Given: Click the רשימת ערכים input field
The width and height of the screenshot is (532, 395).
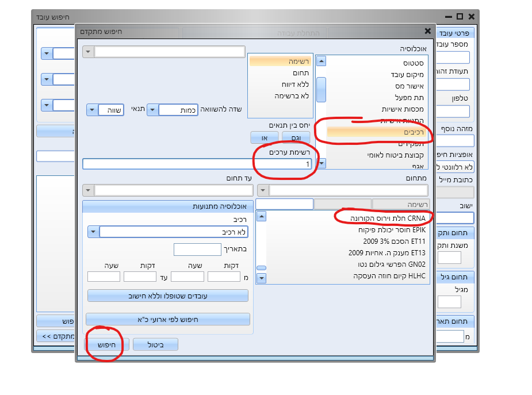Looking at the screenshot, I should click(197, 164).
